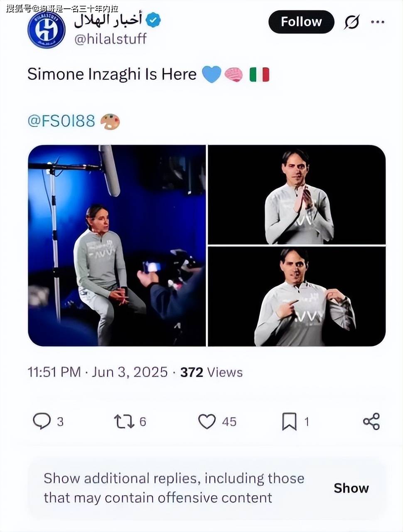Click the @hilalstuff handle

(111, 39)
